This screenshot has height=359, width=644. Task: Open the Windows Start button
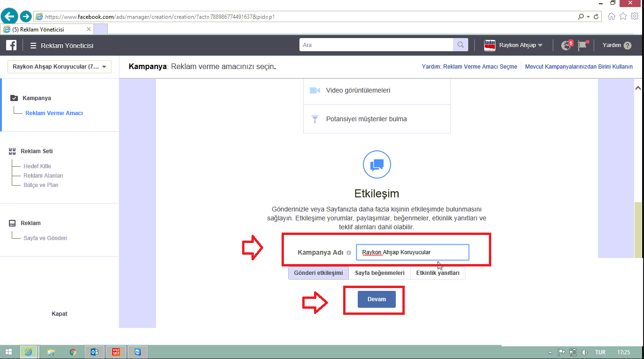pos(8,352)
